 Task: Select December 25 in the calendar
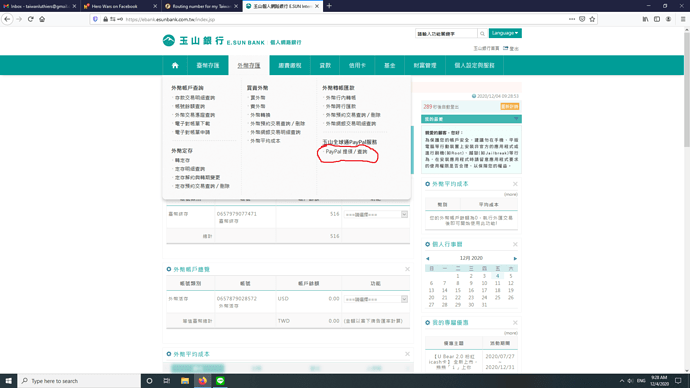[x=497, y=298]
